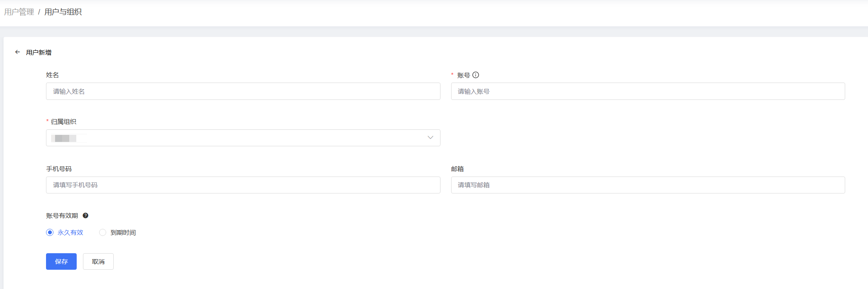Click the 手机号码 field label
The width and height of the screenshot is (868, 289).
59,169
